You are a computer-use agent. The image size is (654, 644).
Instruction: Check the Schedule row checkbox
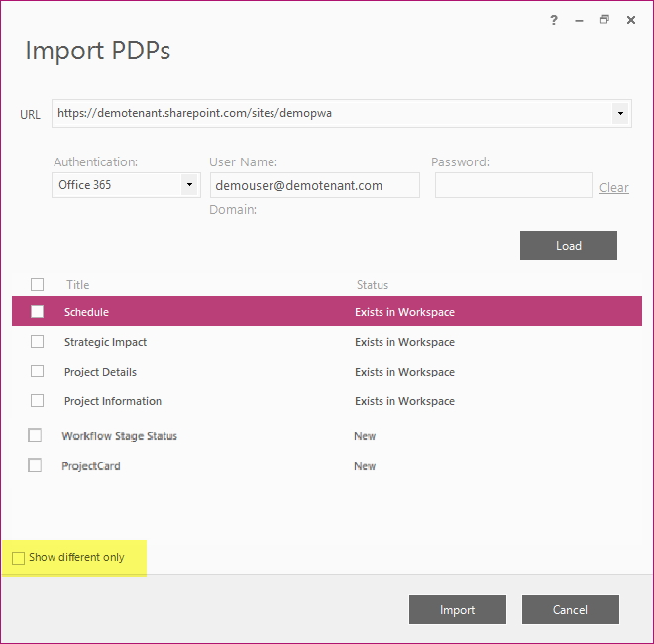[x=37, y=311]
